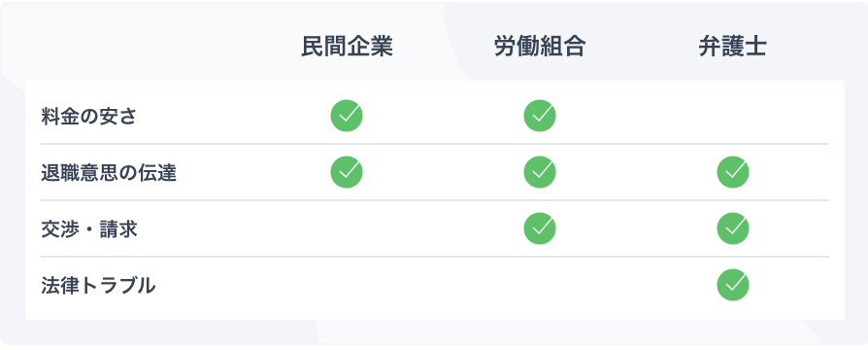The width and height of the screenshot is (868, 350).
Task: Click empty cell for 交渉・請求 under 民間企業
Action: (347, 228)
